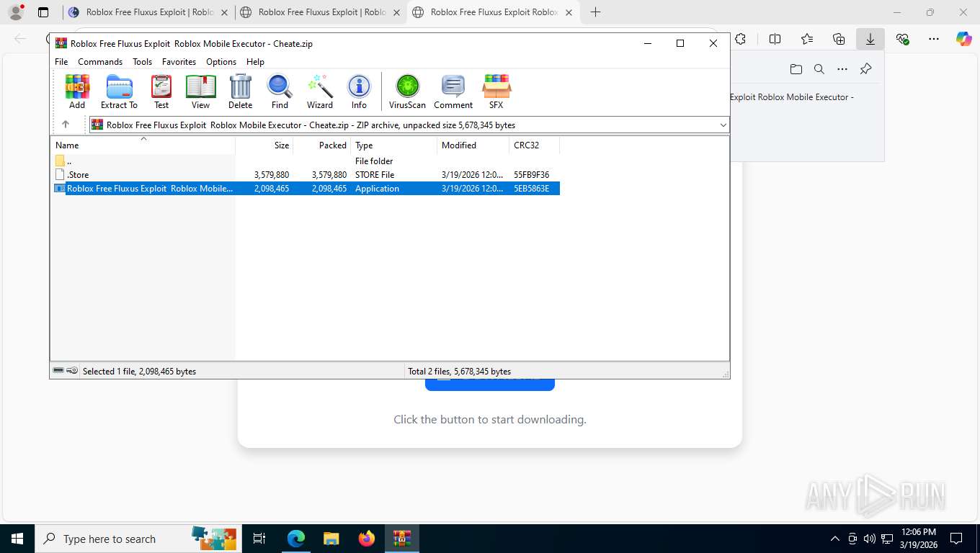
Task: Pin the Downloads panel
Action: click(865, 69)
